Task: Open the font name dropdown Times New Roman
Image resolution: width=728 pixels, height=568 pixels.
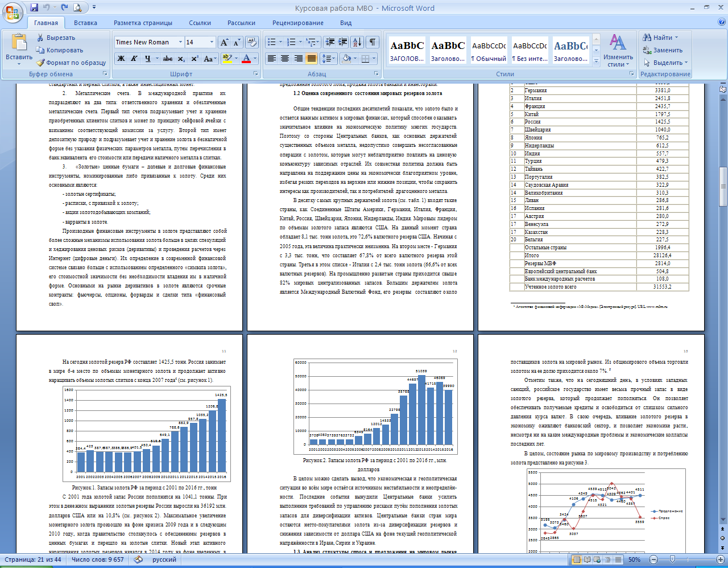Action: (x=180, y=42)
